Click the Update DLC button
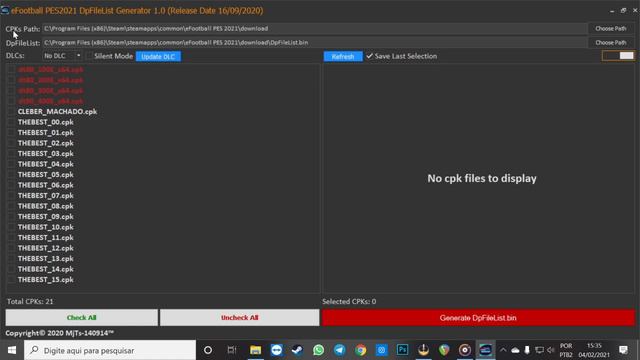The height and width of the screenshot is (360, 640). (158, 56)
